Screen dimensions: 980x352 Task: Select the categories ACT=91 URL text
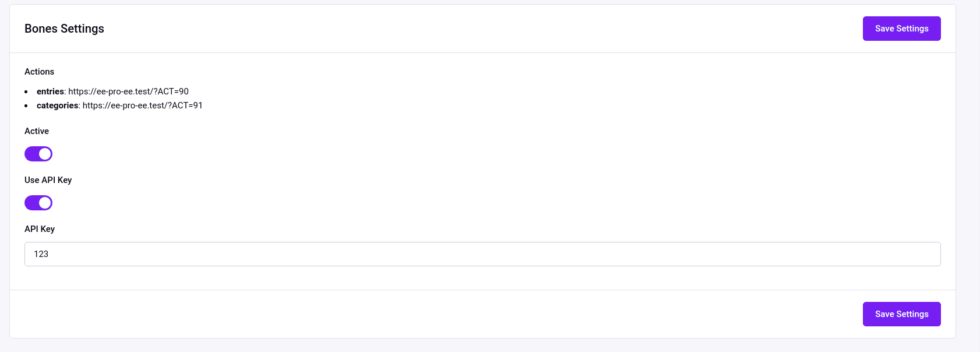[x=143, y=105]
